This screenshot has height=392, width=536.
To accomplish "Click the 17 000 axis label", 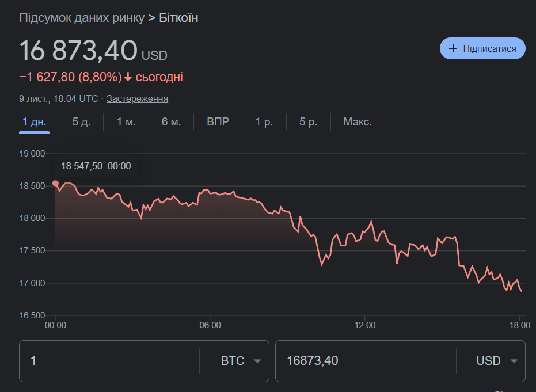I will tap(32, 283).
